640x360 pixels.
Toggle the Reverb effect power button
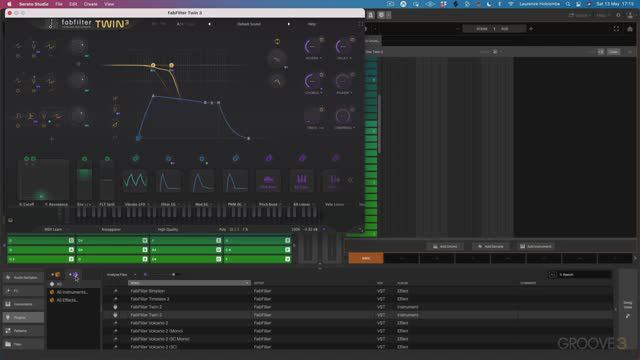322,40
